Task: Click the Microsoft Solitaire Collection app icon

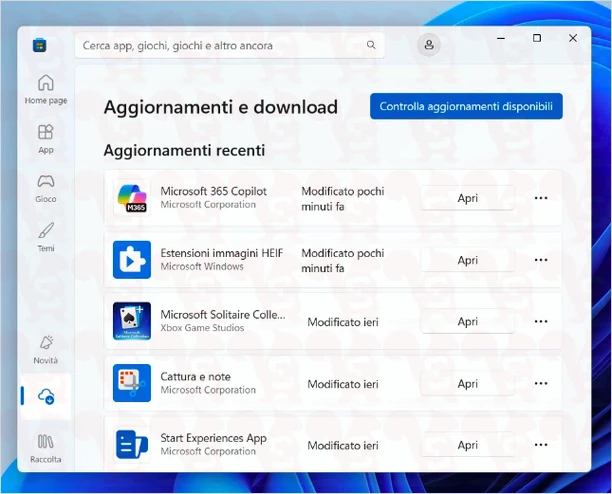Action: 132,321
